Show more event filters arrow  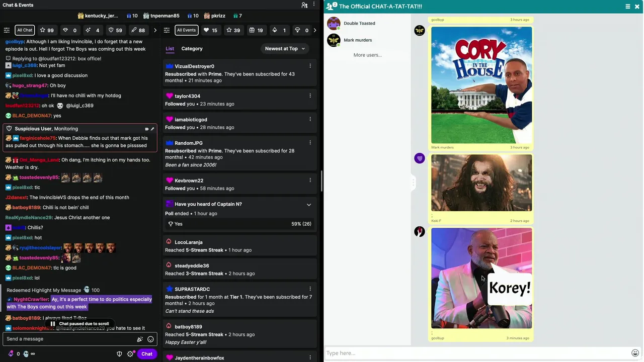click(315, 30)
